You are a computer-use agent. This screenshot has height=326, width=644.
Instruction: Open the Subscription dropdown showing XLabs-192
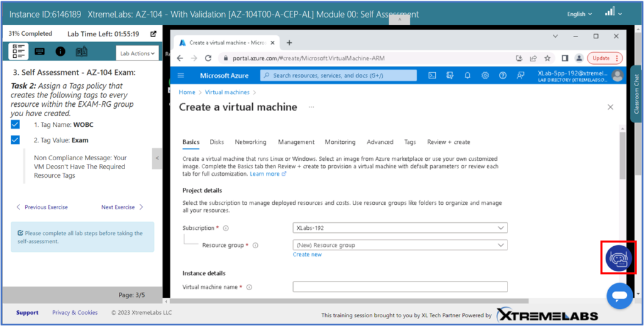[400, 228]
